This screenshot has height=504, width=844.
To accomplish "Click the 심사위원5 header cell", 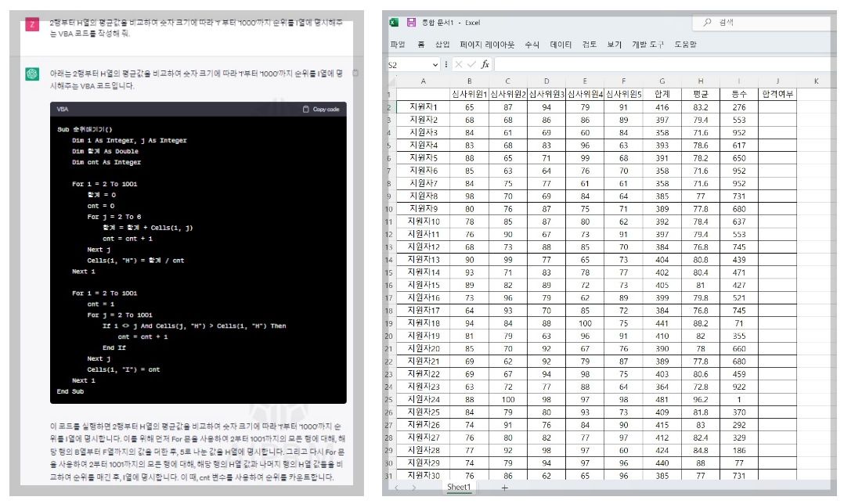I will click(623, 94).
